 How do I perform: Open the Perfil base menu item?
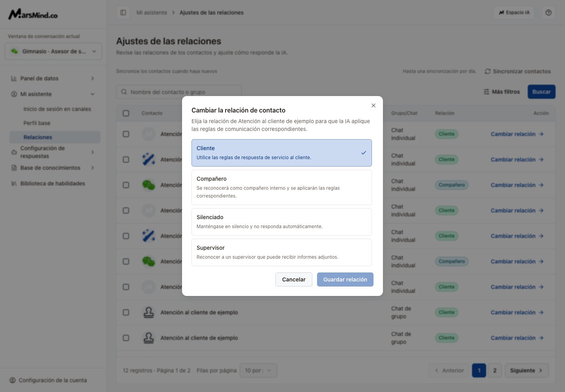point(37,123)
